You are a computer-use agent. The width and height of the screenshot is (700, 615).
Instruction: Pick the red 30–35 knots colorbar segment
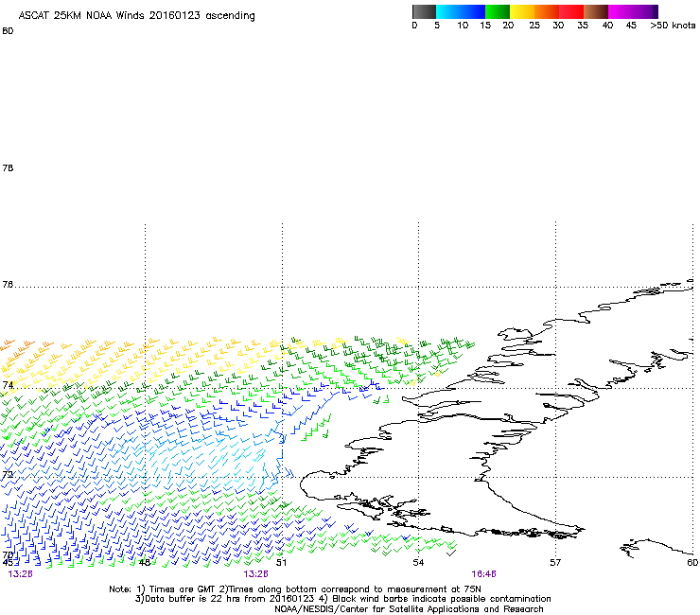click(x=571, y=11)
